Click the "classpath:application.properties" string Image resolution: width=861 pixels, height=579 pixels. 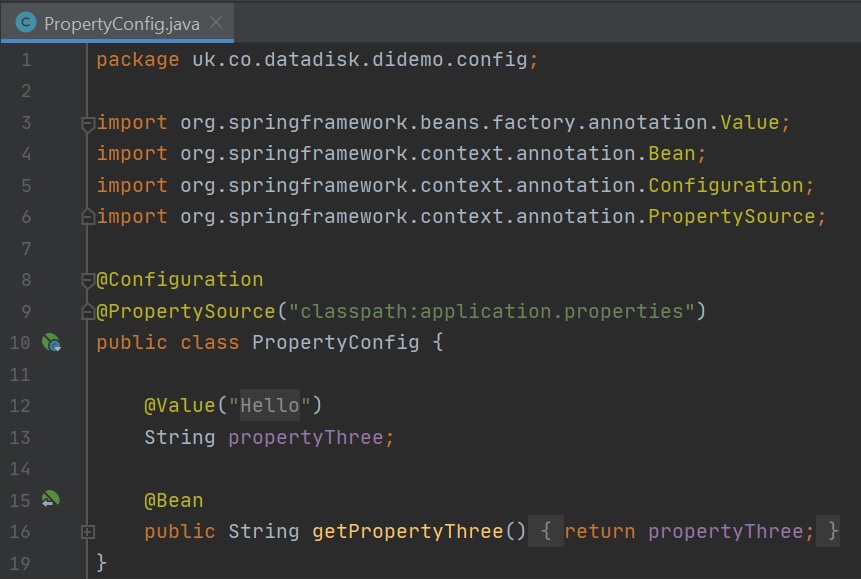[x=491, y=312]
